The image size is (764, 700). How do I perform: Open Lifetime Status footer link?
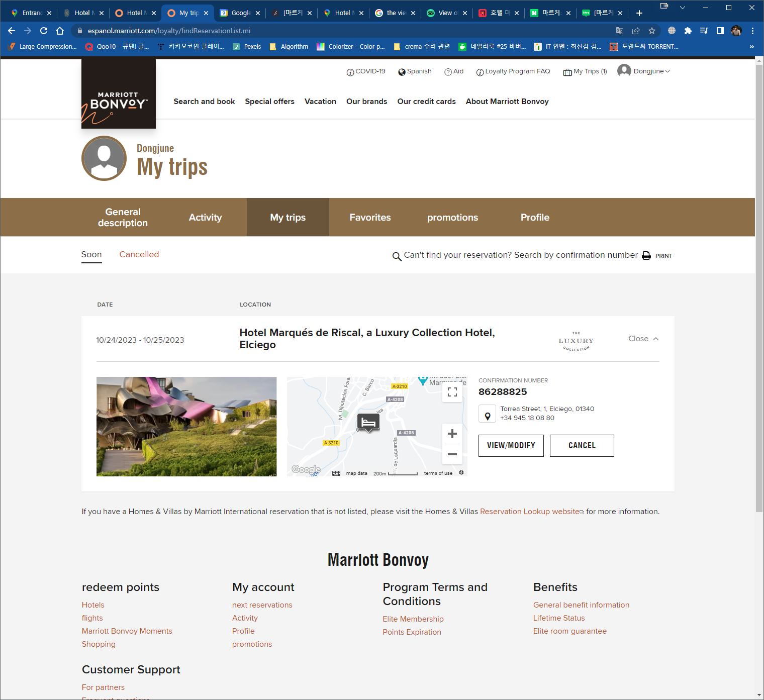point(559,618)
